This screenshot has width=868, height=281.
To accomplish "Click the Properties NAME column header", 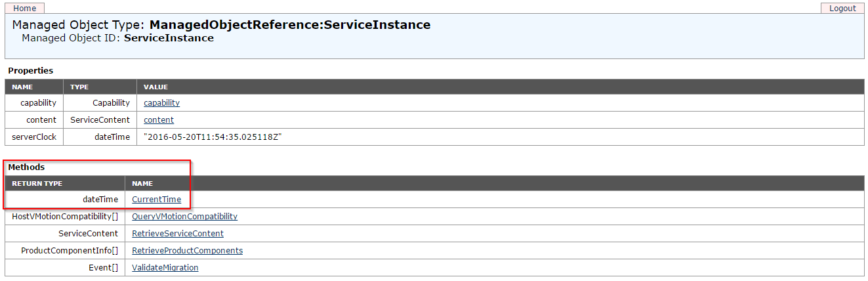I will 22,87.
